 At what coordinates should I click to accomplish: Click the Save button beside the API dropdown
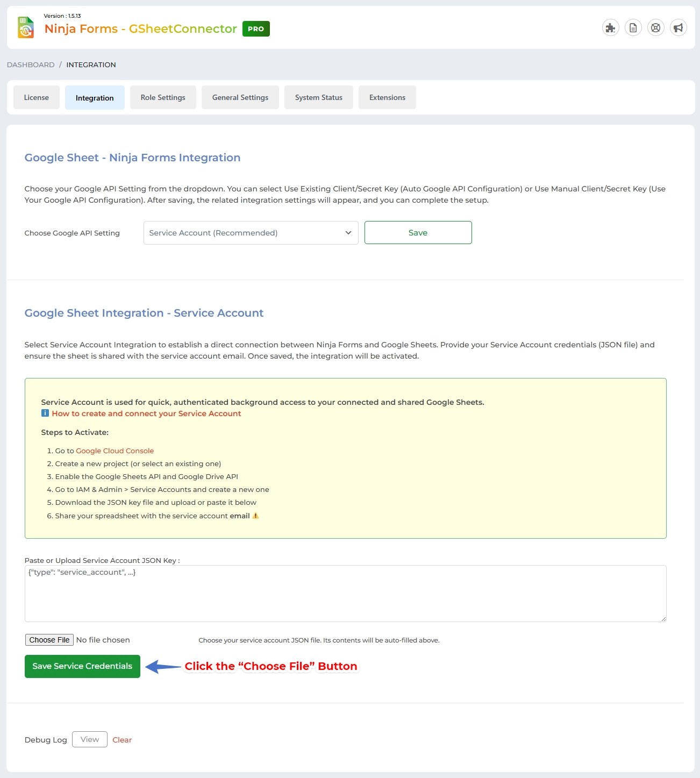point(418,232)
